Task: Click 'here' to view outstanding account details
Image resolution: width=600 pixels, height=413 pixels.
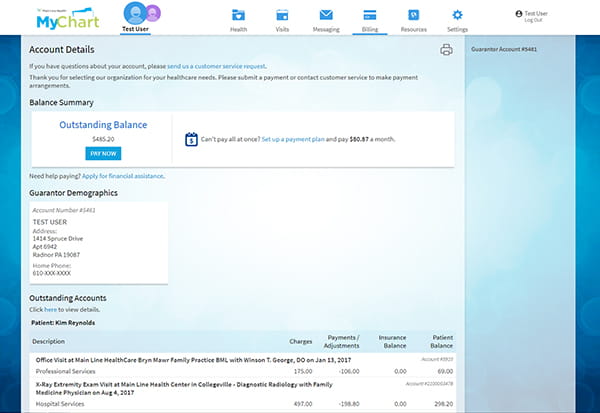Action: coord(49,311)
